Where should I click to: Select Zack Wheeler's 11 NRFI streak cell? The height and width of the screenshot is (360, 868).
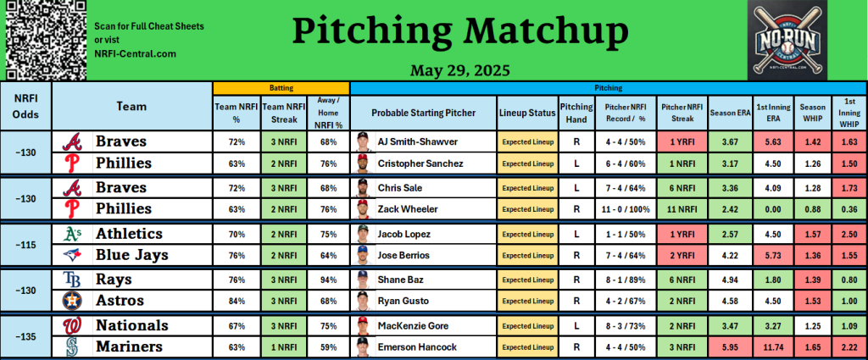(682, 209)
